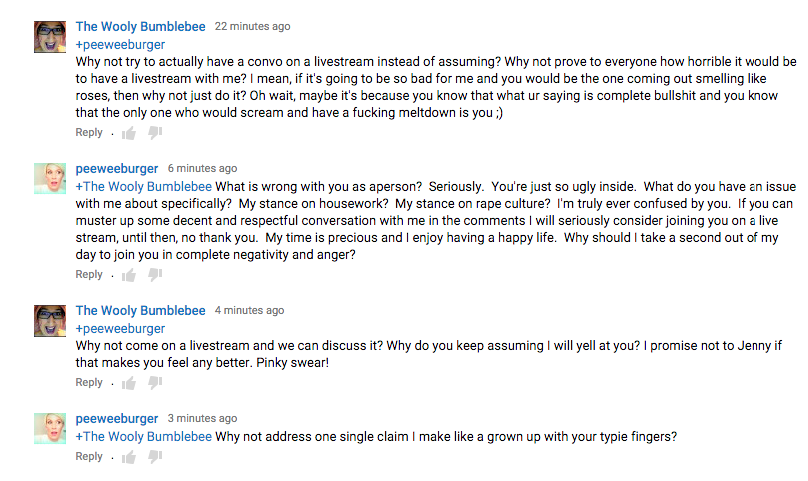
Task: Reply to the 4 minutes ago comment
Action: point(89,383)
